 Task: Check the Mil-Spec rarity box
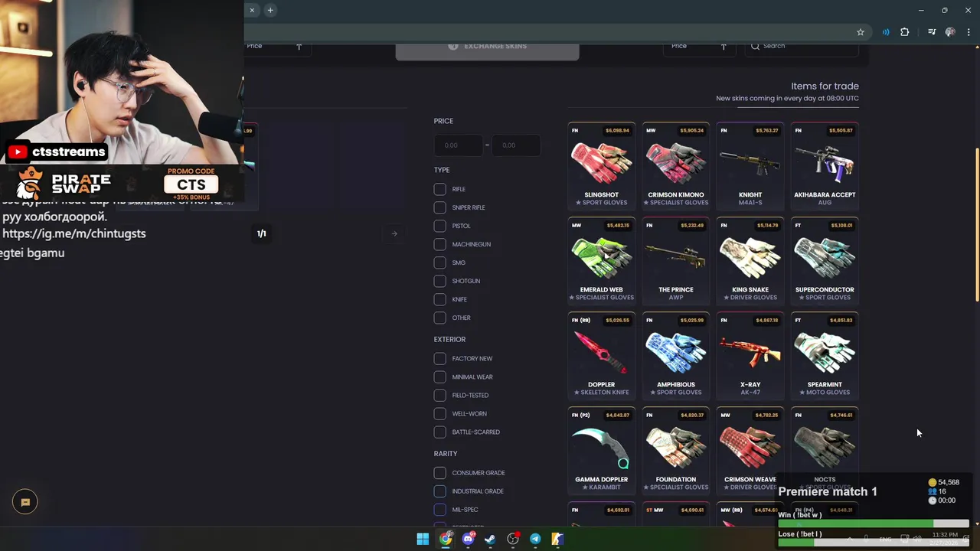coord(439,510)
